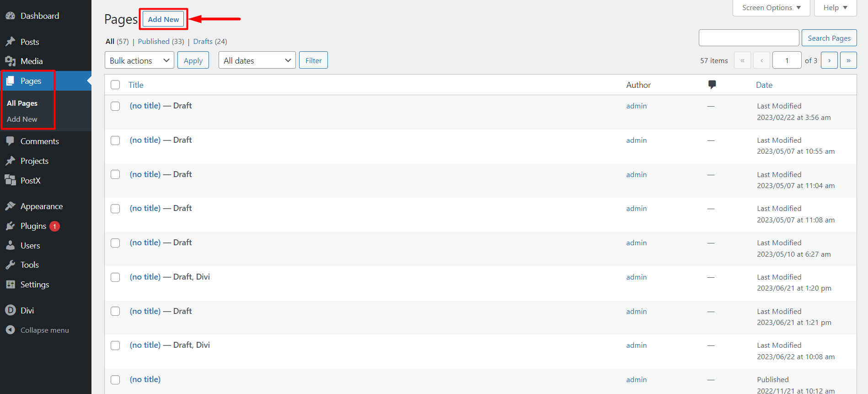Screen dimensions: 868x394
Task: Click the Dashboard gauge icon in sidebar
Action: [10, 16]
